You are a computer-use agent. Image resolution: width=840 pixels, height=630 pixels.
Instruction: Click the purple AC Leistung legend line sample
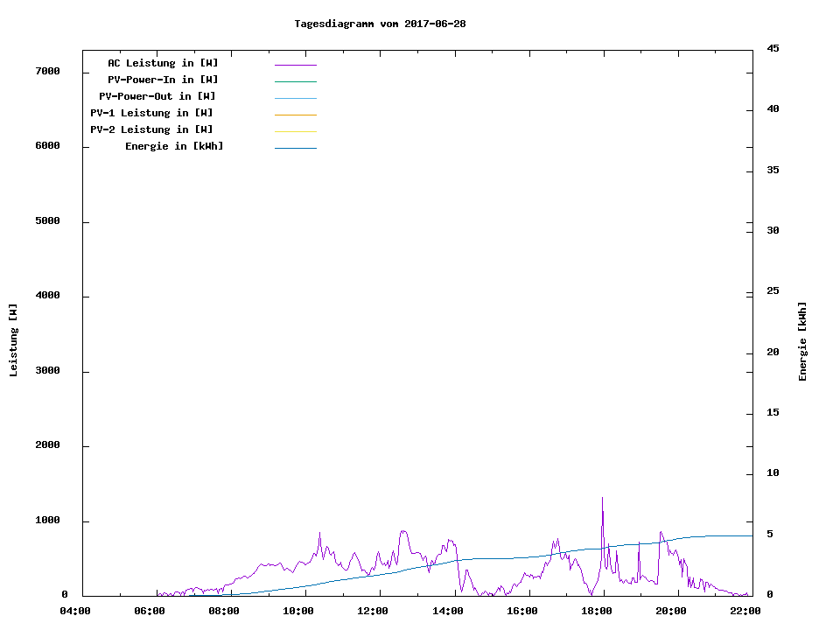tap(295, 65)
